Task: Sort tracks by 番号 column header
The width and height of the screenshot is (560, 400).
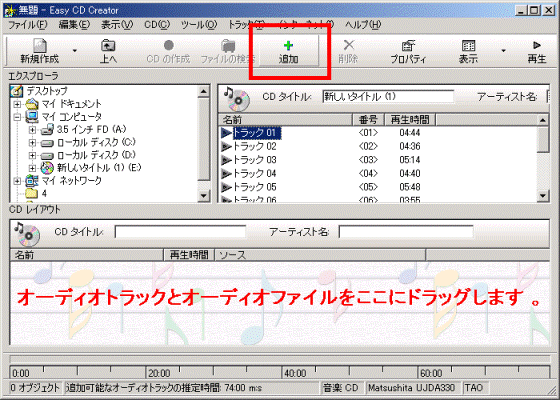Action: (368, 120)
